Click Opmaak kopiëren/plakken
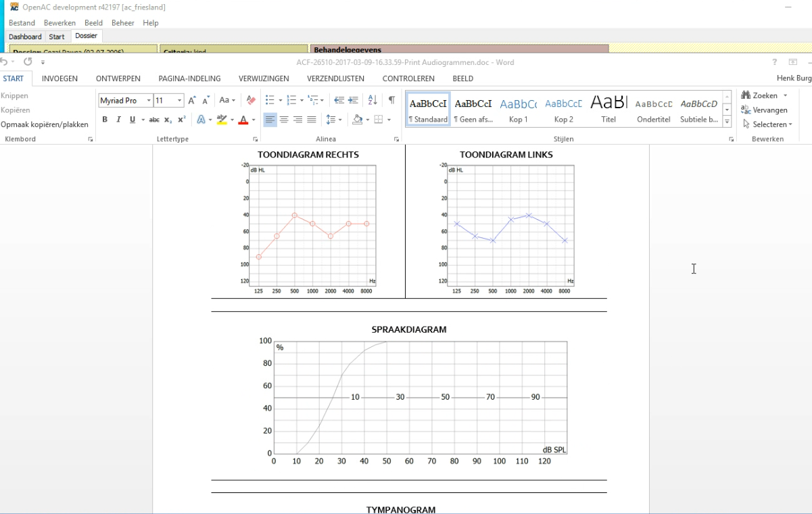Image resolution: width=812 pixels, height=514 pixels. tap(45, 124)
